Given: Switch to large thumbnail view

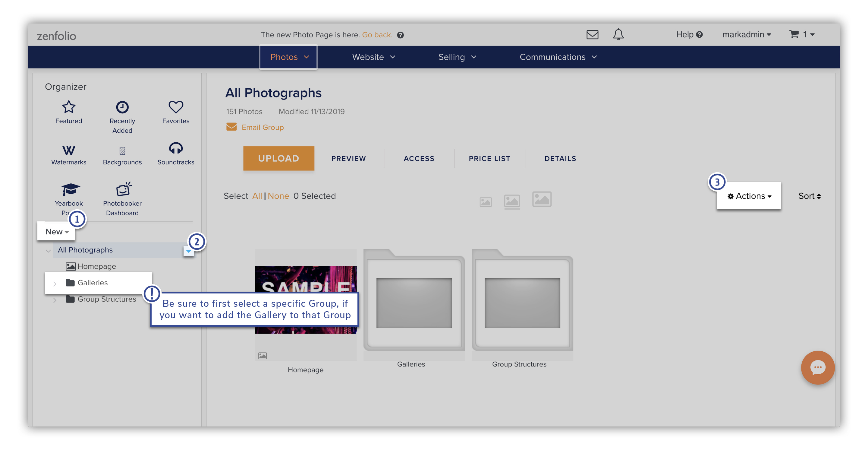Looking at the screenshot, I should (x=542, y=200).
